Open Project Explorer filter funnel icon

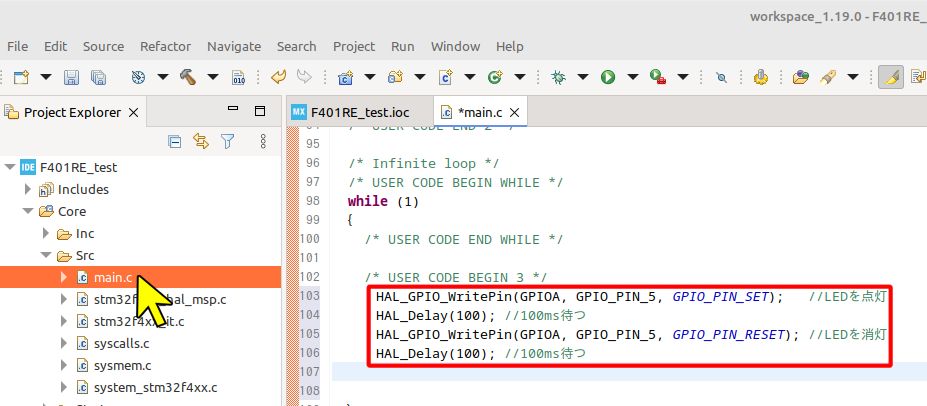click(x=228, y=141)
